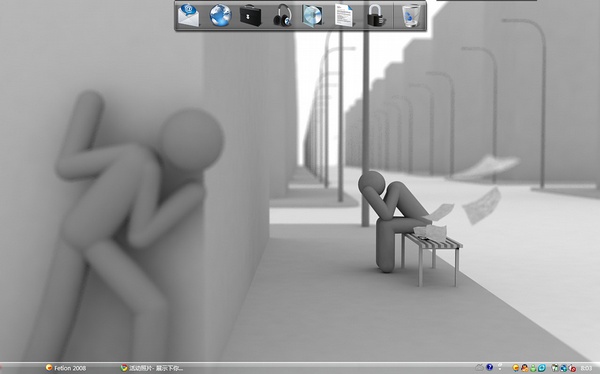600x374 pixels.
Task: Switch to Fetion 2008 taskbar window
Action: click(66, 368)
